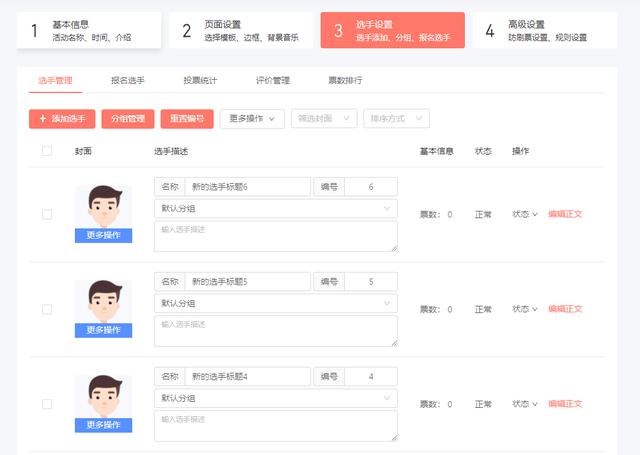The image size is (640, 455).
Task: Click avatar image of contestant 6
Action: (103, 207)
